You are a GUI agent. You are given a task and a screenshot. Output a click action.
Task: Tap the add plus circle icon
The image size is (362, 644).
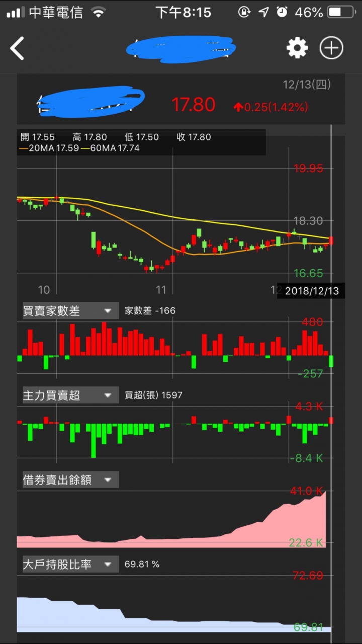[331, 48]
